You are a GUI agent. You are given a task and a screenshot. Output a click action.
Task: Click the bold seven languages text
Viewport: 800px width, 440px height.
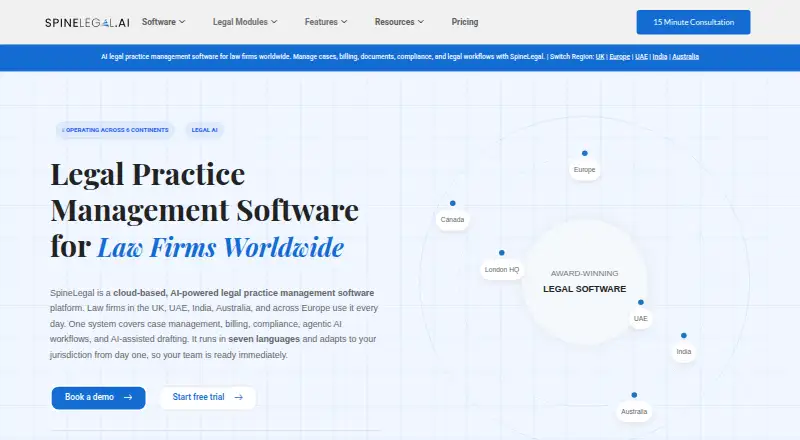point(264,339)
